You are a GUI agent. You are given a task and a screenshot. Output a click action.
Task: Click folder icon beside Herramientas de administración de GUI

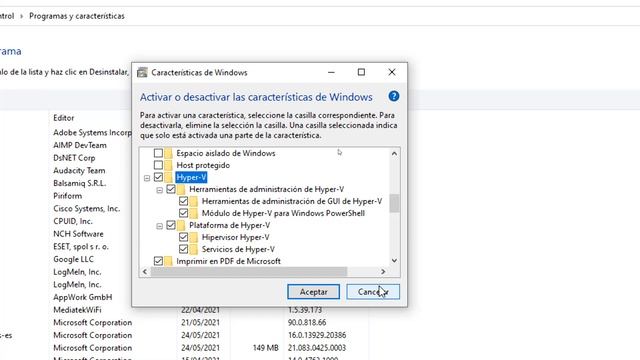pyautogui.click(x=194, y=201)
